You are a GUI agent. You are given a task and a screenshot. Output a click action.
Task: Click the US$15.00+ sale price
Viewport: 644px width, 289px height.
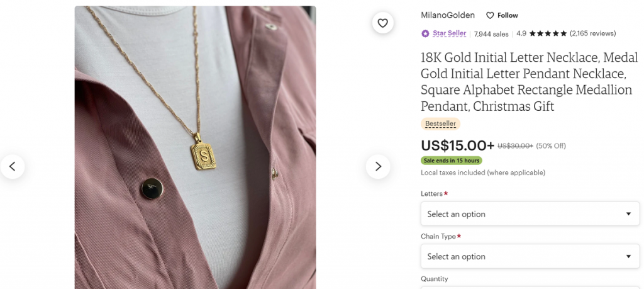(x=457, y=145)
